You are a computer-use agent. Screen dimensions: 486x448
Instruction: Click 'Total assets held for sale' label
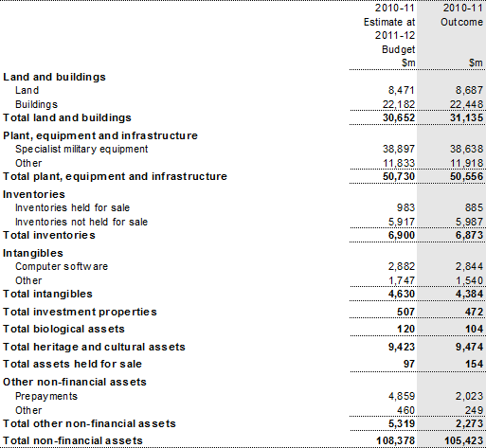pos(72,364)
